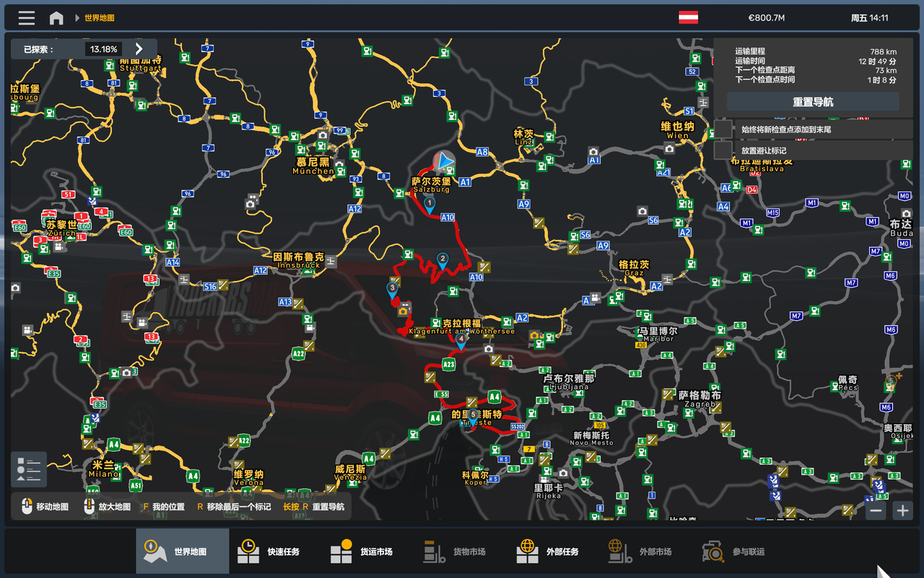
Task: Click the 移动地图 hint
Action: click(45, 506)
